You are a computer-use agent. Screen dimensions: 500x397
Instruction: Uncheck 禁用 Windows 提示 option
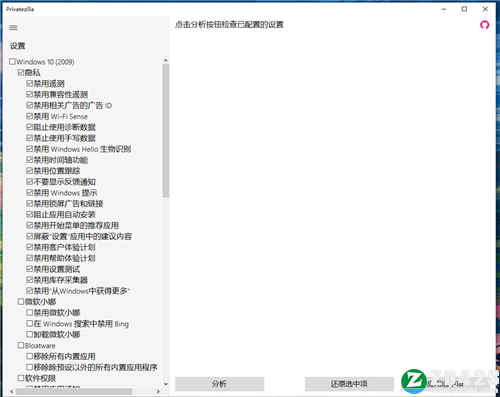(x=29, y=192)
